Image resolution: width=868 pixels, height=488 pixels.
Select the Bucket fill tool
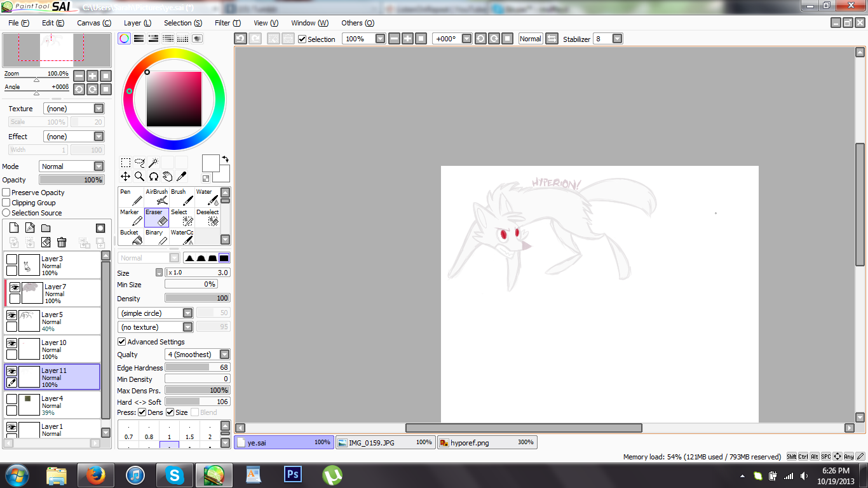coord(131,237)
